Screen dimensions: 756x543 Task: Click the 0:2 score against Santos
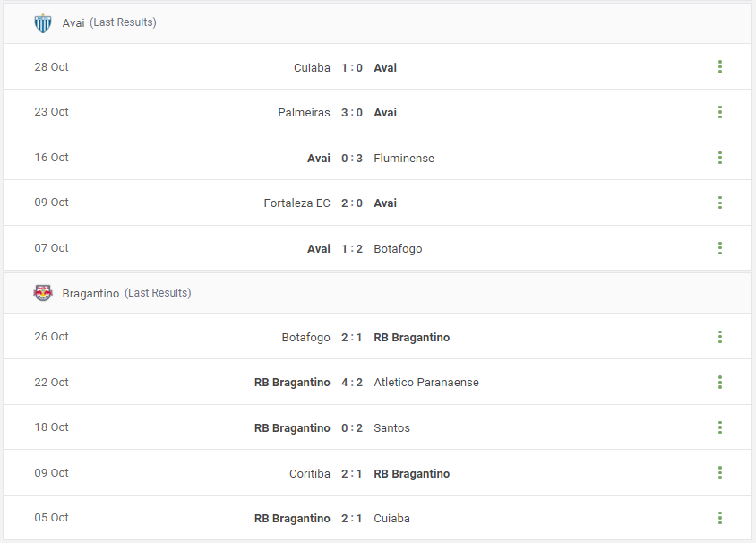tap(352, 427)
